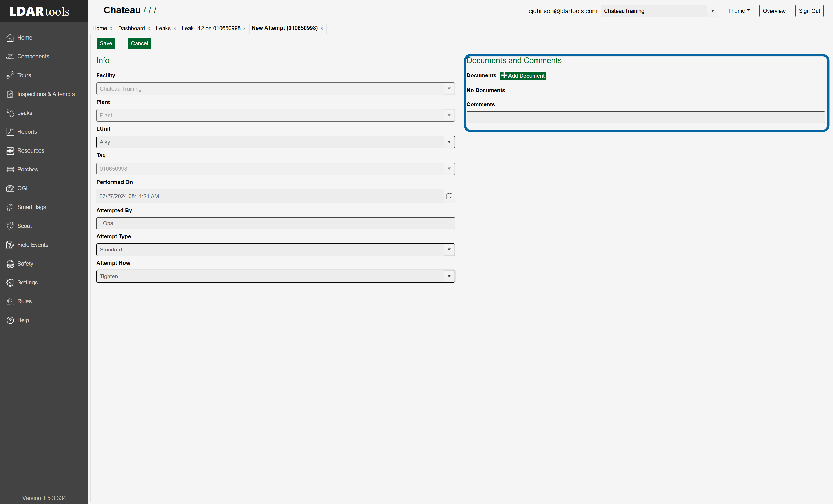This screenshot has height=504, width=833.
Task: Open SmartFlags flag icon
Action: (10, 207)
